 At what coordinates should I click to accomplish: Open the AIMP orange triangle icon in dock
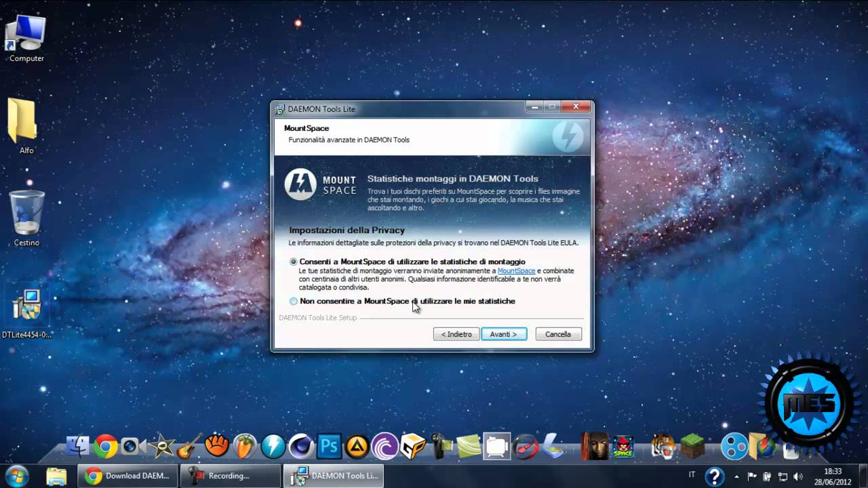[357, 445]
